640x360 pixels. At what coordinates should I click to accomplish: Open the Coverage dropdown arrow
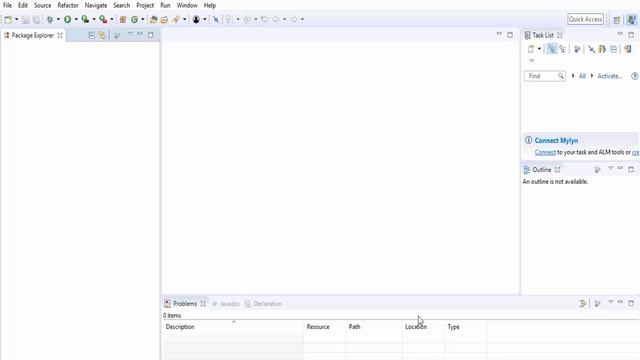[x=94, y=20]
